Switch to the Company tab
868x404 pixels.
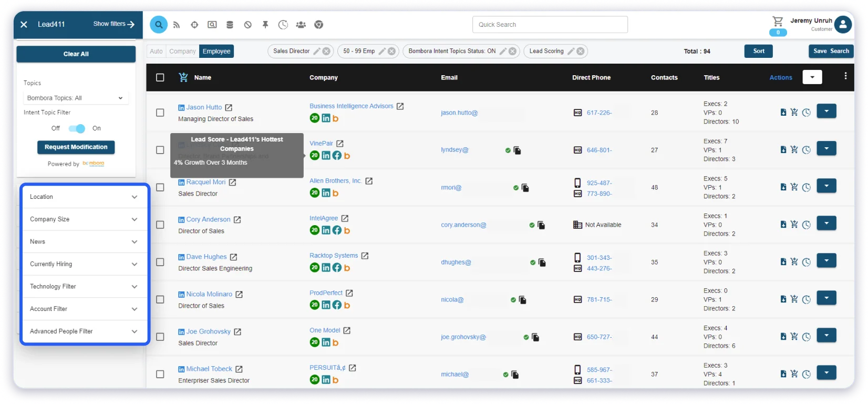182,51
